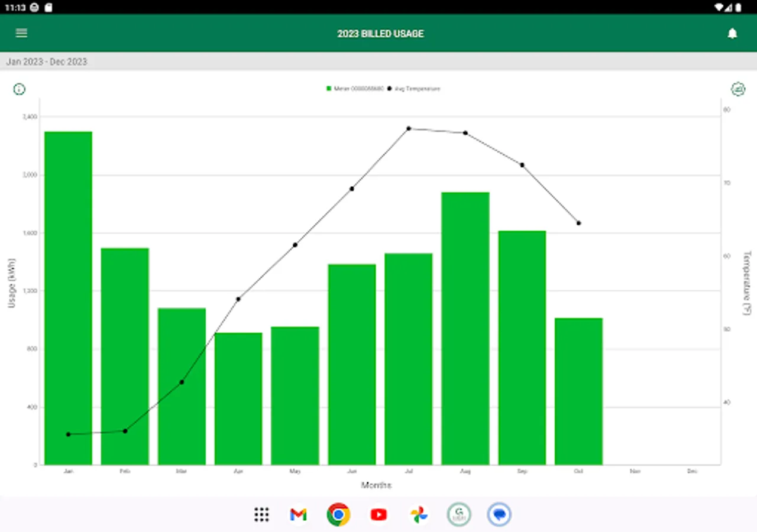Viewport: 757px width, 532px height.
Task: Open YouTube from the dock
Action: click(x=378, y=515)
